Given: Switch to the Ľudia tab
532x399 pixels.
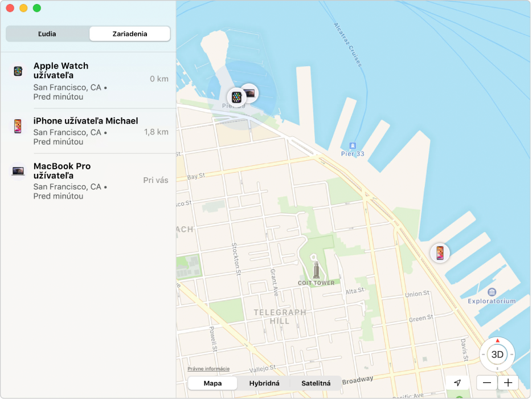Looking at the screenshot, I should 47,34.
